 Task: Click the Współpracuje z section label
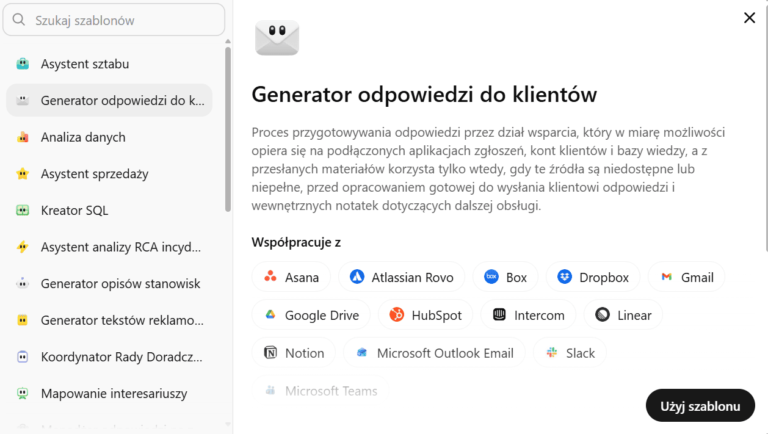(x=296, y=242)
